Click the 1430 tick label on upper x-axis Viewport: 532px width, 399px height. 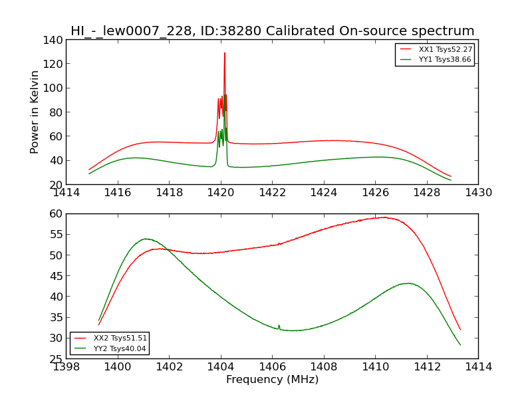(478, 193)
